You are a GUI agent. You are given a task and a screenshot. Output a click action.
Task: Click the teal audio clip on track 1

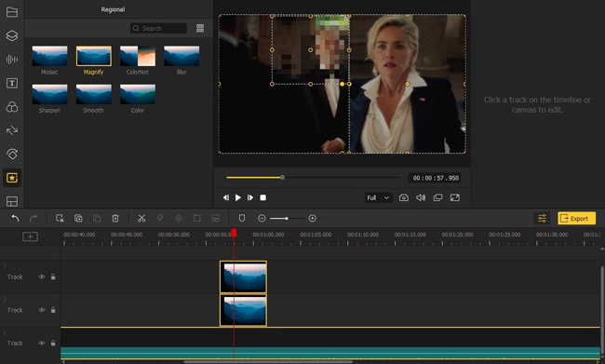coord(330,353)
